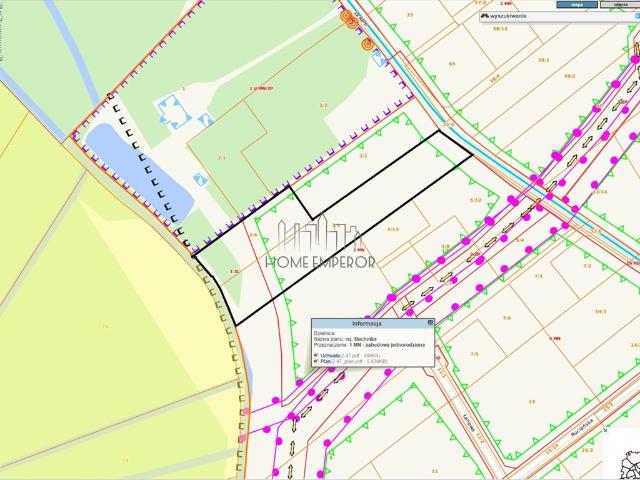Select blue building icon below parcel 2/1 area
The height and width of the screenshot is (480, 640).
pos(200,180)
